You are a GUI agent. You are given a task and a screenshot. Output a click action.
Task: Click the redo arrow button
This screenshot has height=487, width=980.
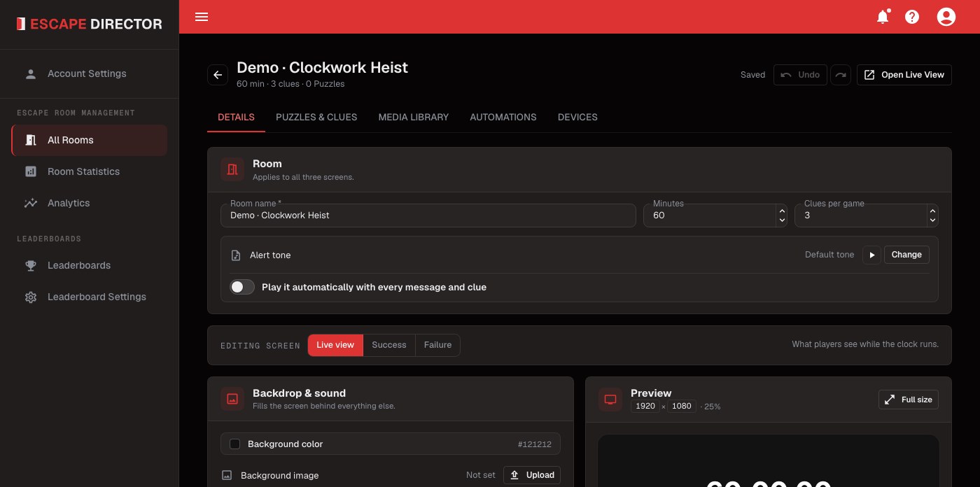[841, 75]
